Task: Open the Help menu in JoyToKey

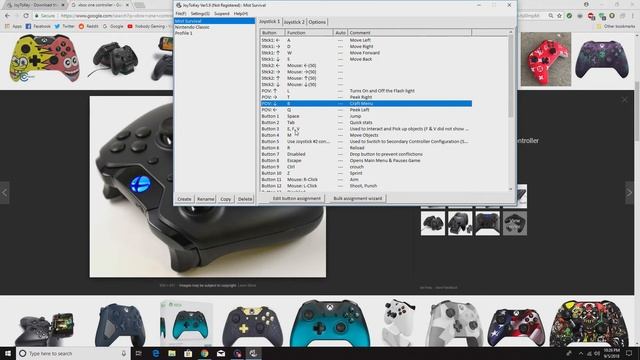Action: pos(241,13)
